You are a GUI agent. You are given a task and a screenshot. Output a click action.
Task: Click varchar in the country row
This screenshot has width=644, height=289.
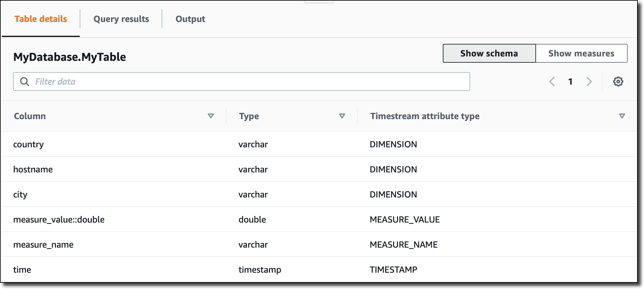click(x=253, y=144)
